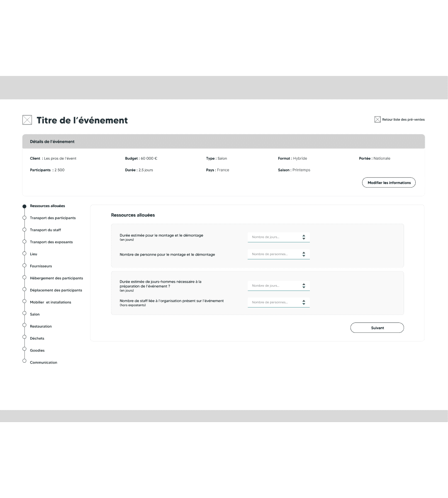The width and height of the screenshot is (448, 498).
Task: Click the icon beside Retour liste des pré-ventes
Action: coord(377,119)
